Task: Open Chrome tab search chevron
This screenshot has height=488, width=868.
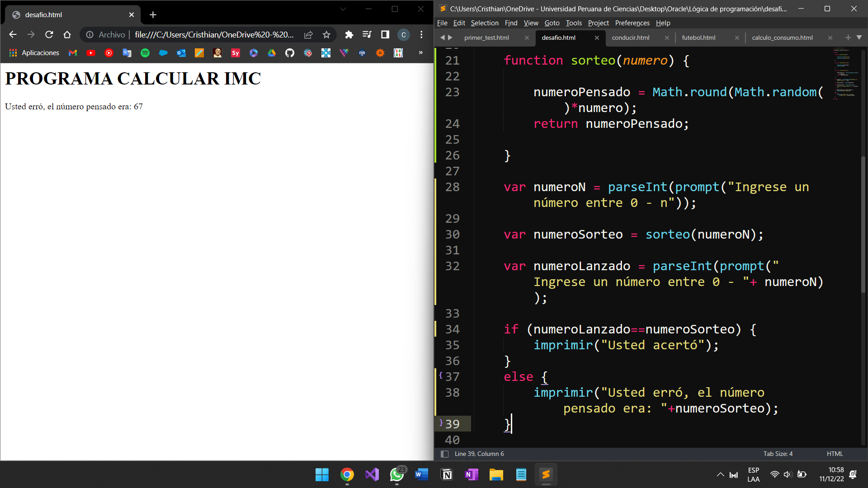Action: 343,9
